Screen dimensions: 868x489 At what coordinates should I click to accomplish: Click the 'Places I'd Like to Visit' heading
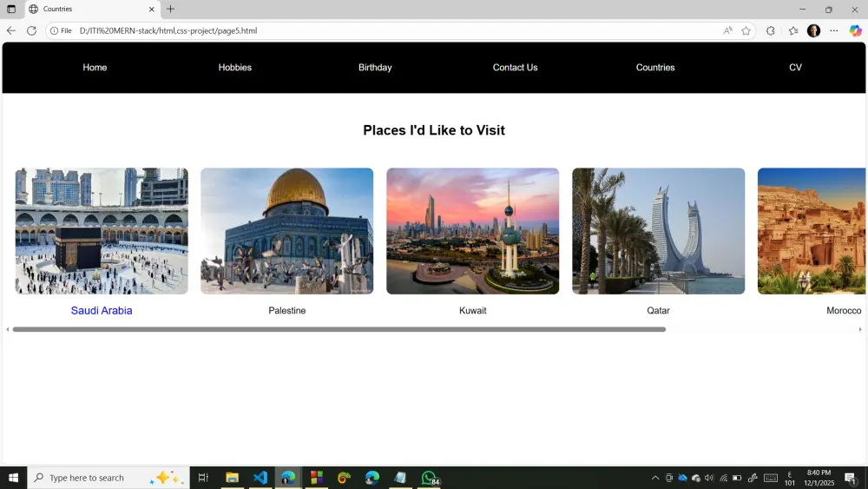pyautogui.click(x=434, y=130)
